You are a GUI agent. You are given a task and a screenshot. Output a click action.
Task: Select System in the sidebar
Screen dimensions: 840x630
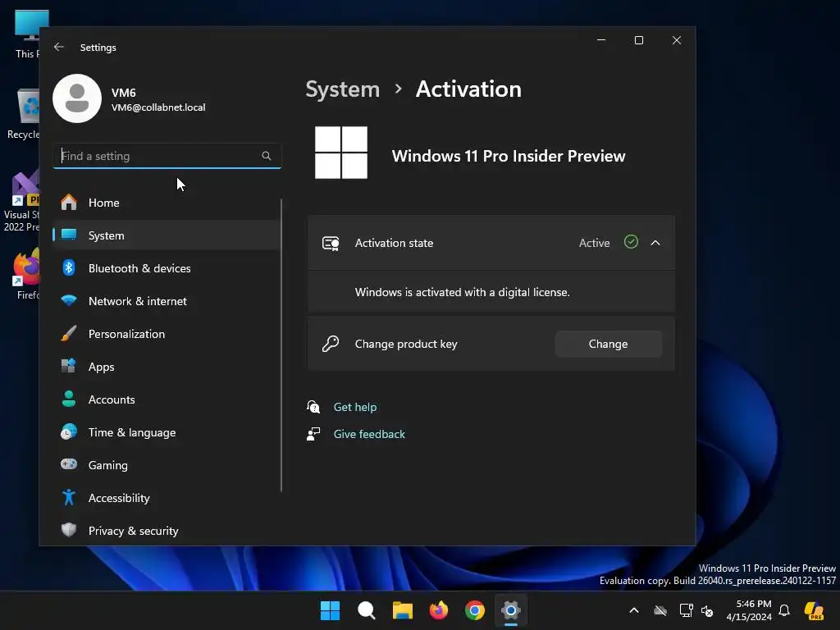click(167, 235)
